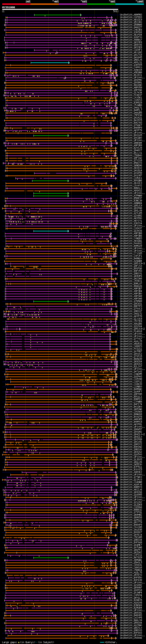Click the red 20% identity legend segment

16,4
